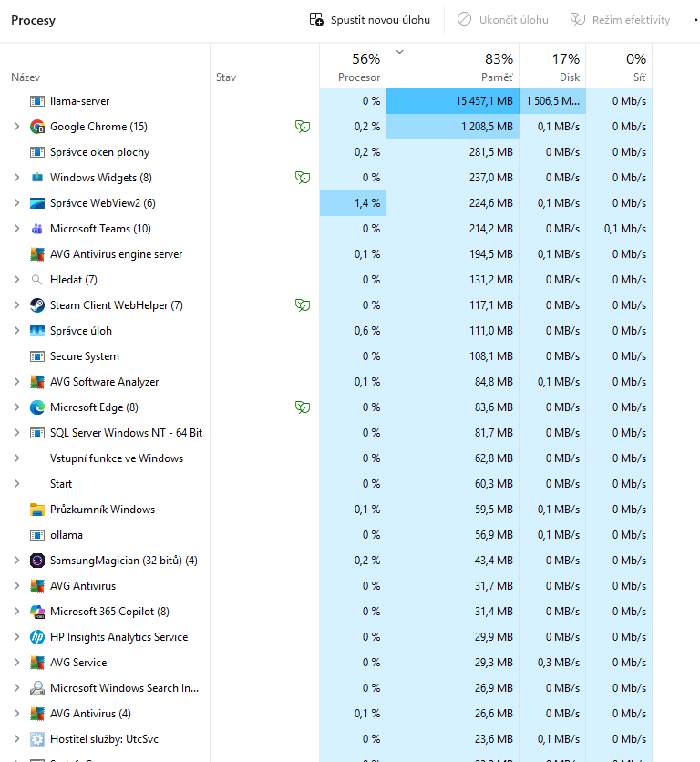
Task: Click the Správce úloh icon
Action: [37, 331]
